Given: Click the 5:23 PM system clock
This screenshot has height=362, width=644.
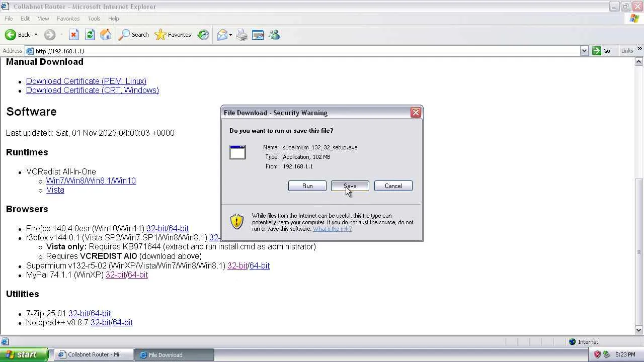Looking at the screenshot, I should (625, 354).
